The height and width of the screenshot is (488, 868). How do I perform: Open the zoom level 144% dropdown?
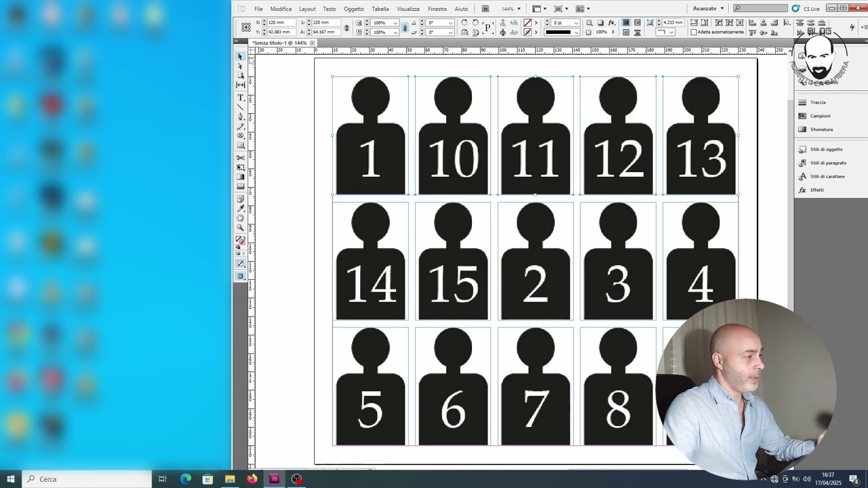point(519,9)
